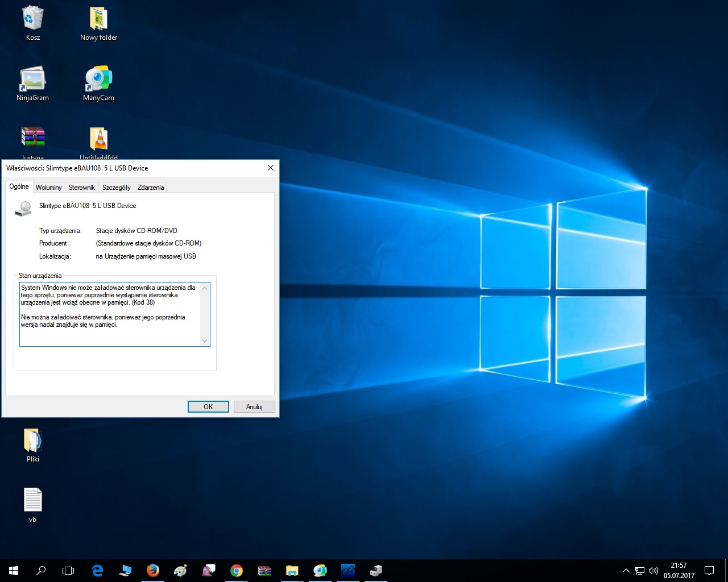The height and width of the screenshot is (582, 728).
Task: Open the taskbar clock and date
Action: click(679, 570)
